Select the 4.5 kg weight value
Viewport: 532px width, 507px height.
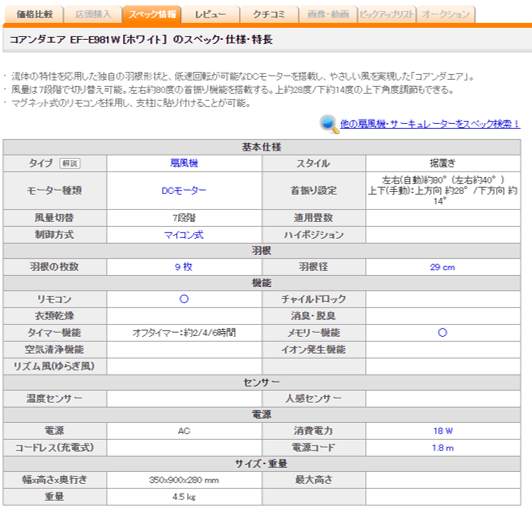(184, 497)
